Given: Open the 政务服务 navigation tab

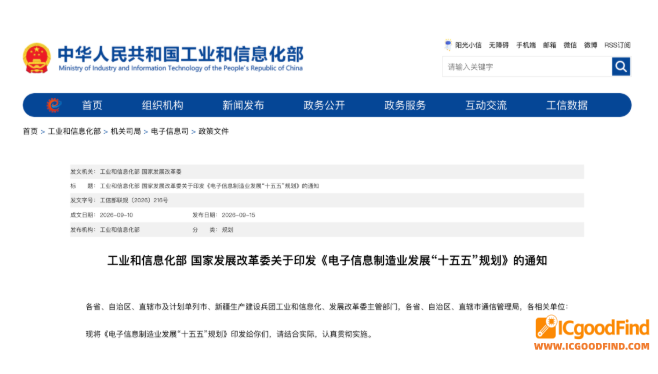Looking at the screenshot, I should tap(405, 105).
